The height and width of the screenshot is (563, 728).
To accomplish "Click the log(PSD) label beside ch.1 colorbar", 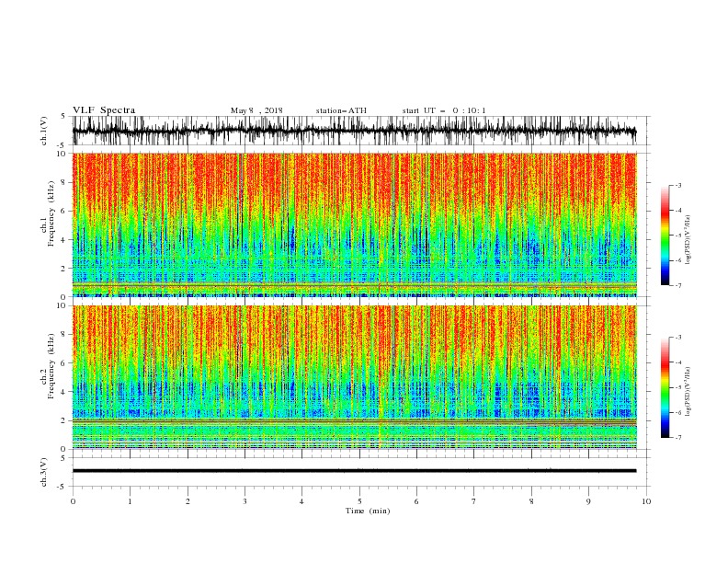I will (688, 240).
